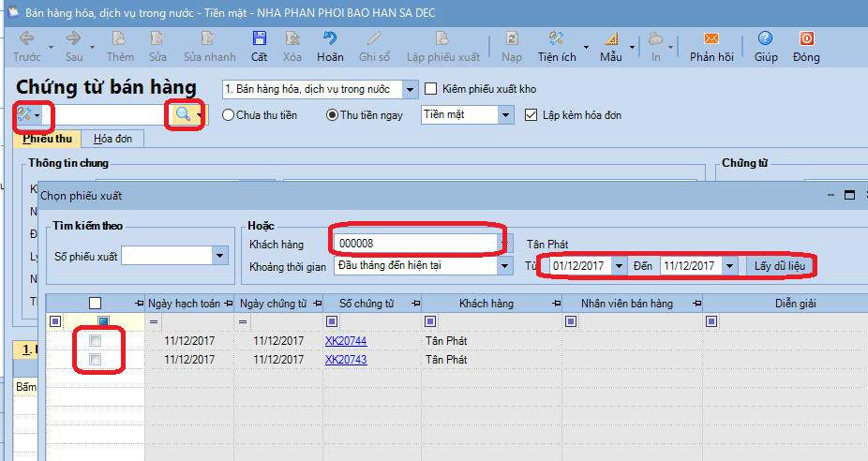868x461 pixels.
Task: Select Thu tiền ngay radio button
Action: pyautogui.click(x=332, y=115)
